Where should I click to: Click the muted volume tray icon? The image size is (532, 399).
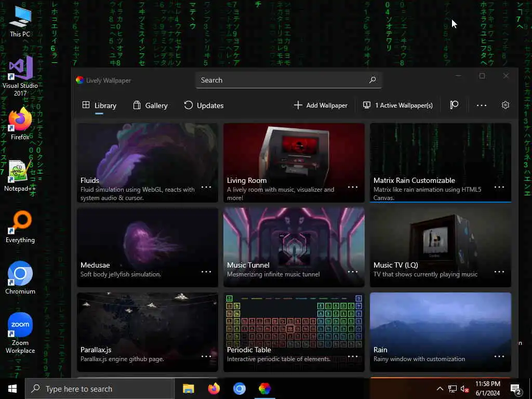tap(464, 389)
